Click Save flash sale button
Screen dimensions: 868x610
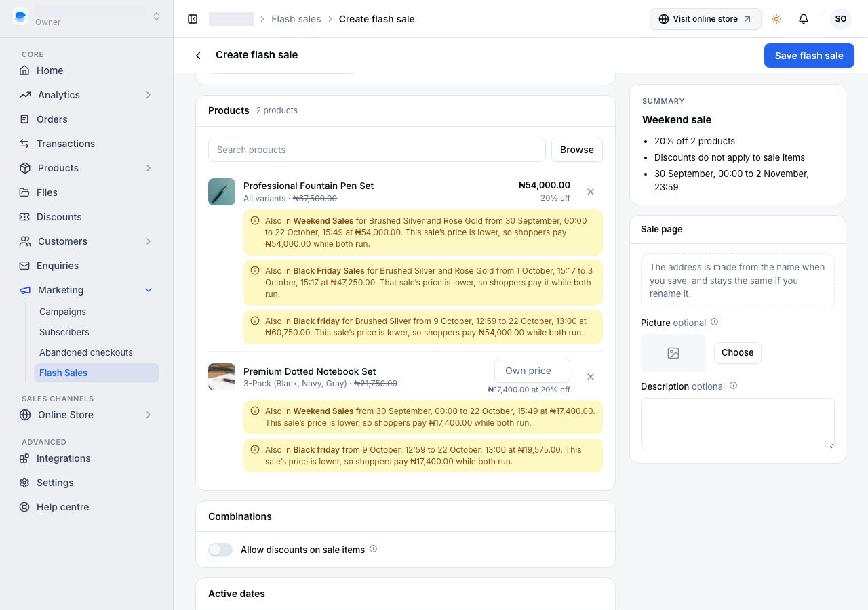pyautogui.click(x=809, y=56)
